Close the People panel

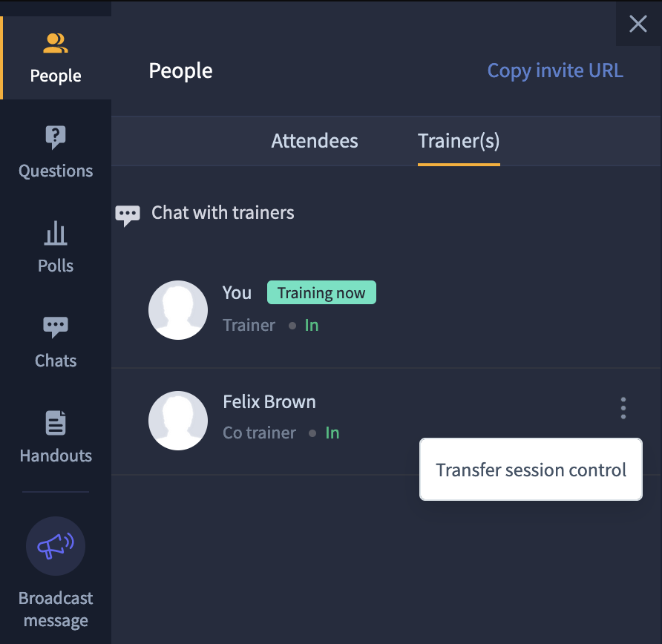point(638,24)
